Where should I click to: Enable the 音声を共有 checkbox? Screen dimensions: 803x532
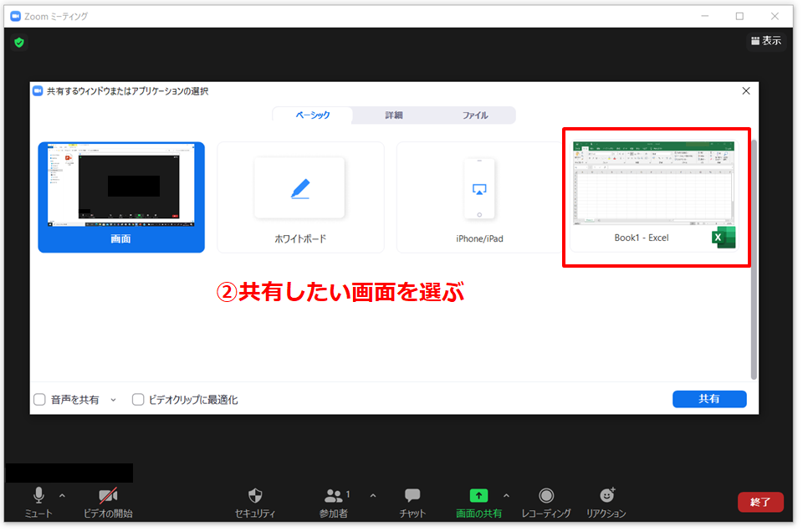click(x=39, y=399)
